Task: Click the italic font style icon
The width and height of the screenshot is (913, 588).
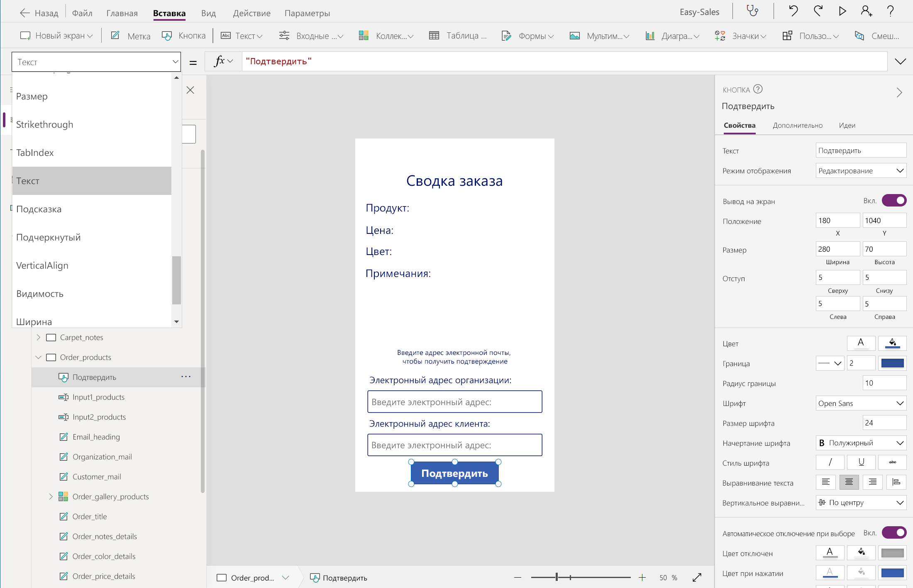Action: (830, 462)
